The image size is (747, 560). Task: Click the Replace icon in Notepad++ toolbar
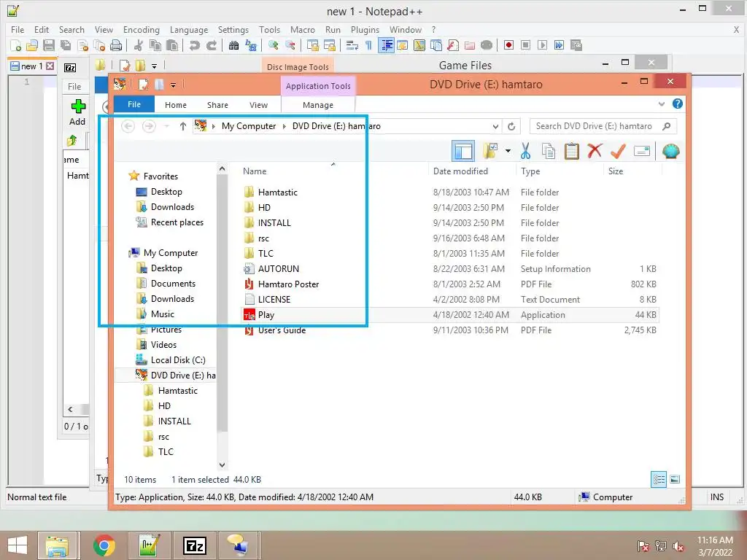251,45
